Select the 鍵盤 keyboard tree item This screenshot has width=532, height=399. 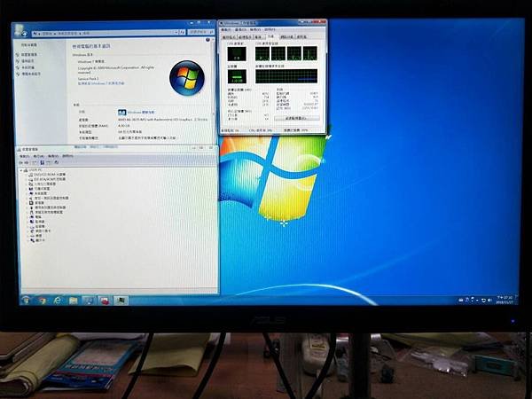coord(36,236)
